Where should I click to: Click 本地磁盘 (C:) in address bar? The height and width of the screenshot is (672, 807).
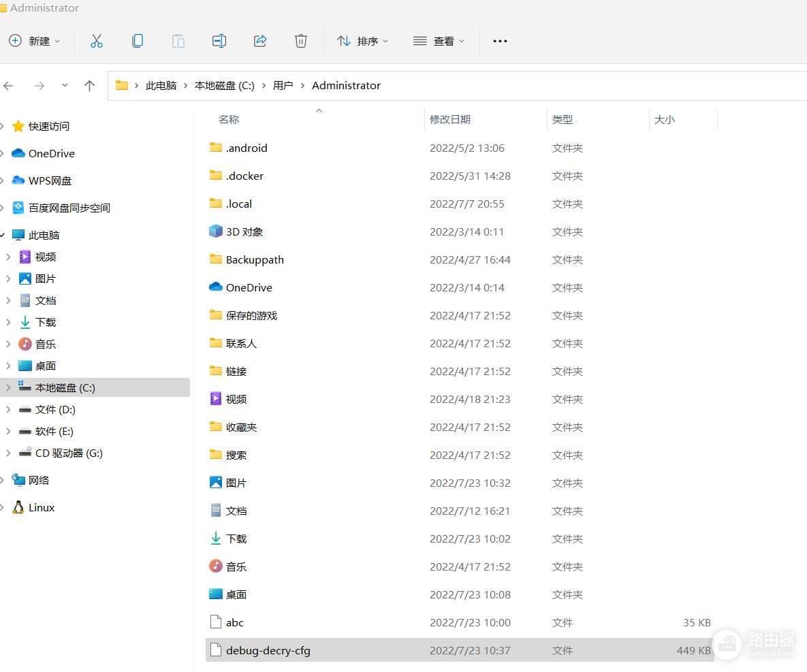point(225,86)
